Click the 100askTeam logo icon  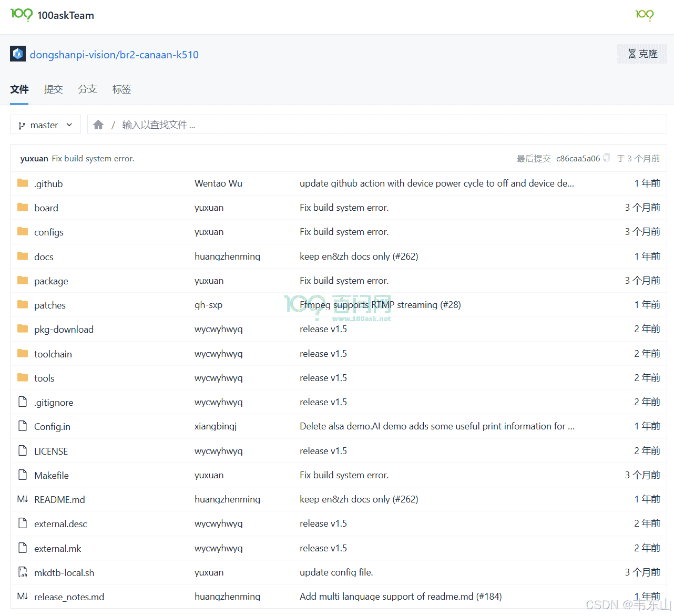(x=22, y=15)
